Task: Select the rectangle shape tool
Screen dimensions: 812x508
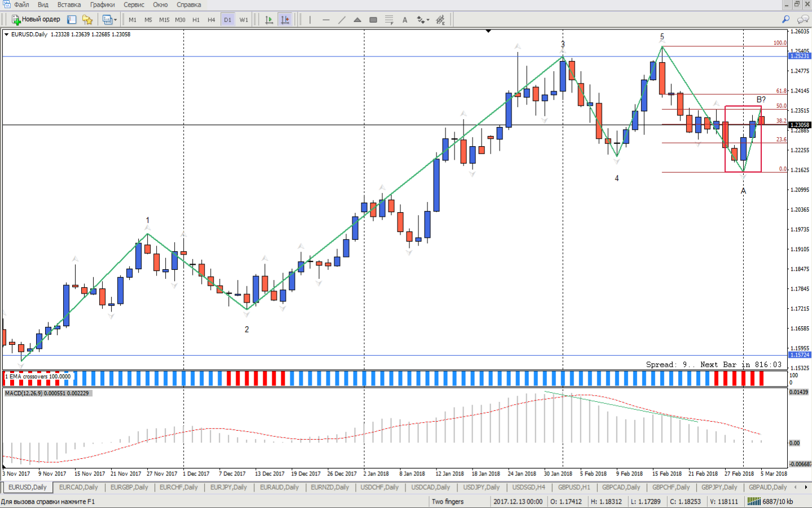Action: pyautogui.click(x=373, y=19)
